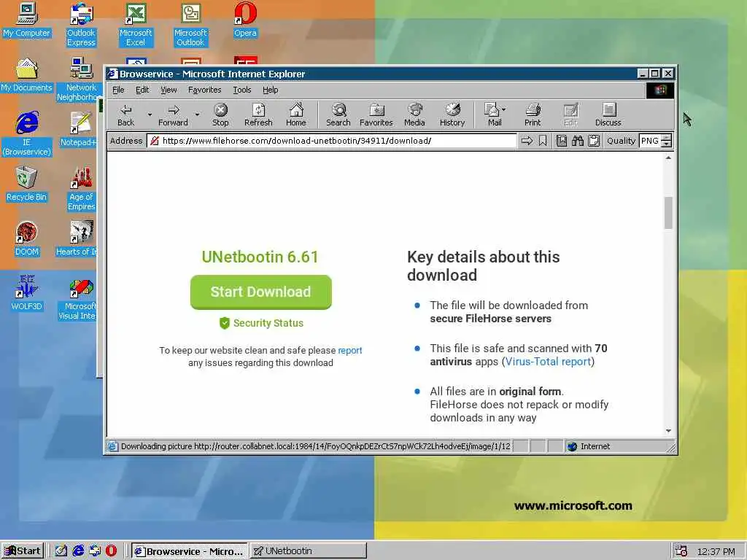The width and height of the screenshot is (747, 560).
Task: Select the WOLF3D desktop shortcut
Action: pyautogui.click(x=26, y=294)
